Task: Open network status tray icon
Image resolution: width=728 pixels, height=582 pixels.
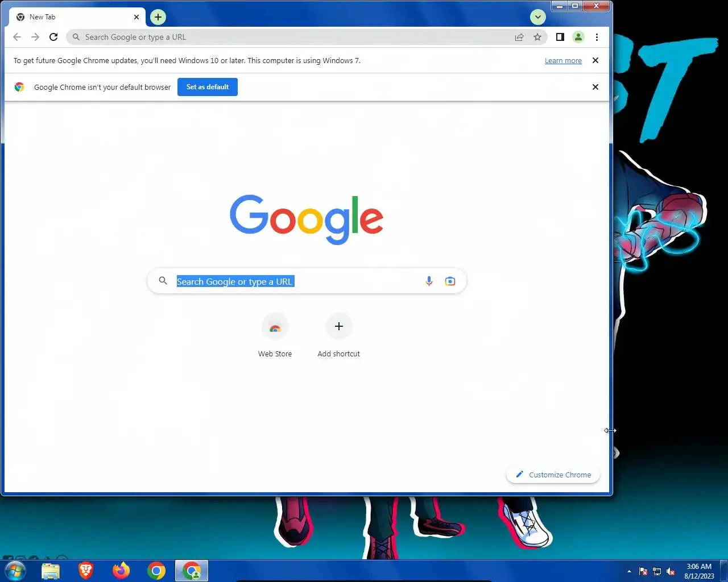Action: (657, 572)
